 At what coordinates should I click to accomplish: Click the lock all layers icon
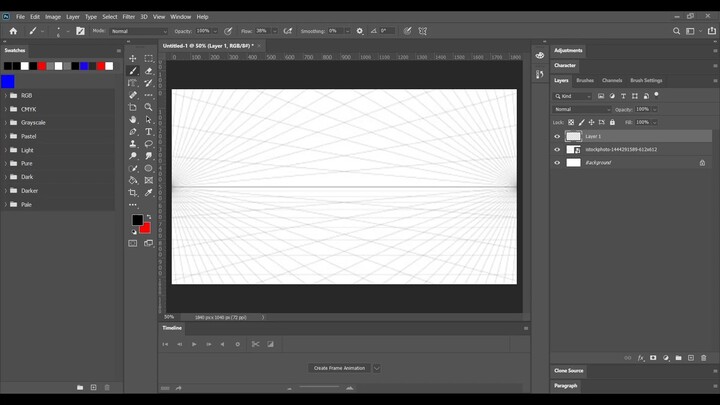point(612,122)
